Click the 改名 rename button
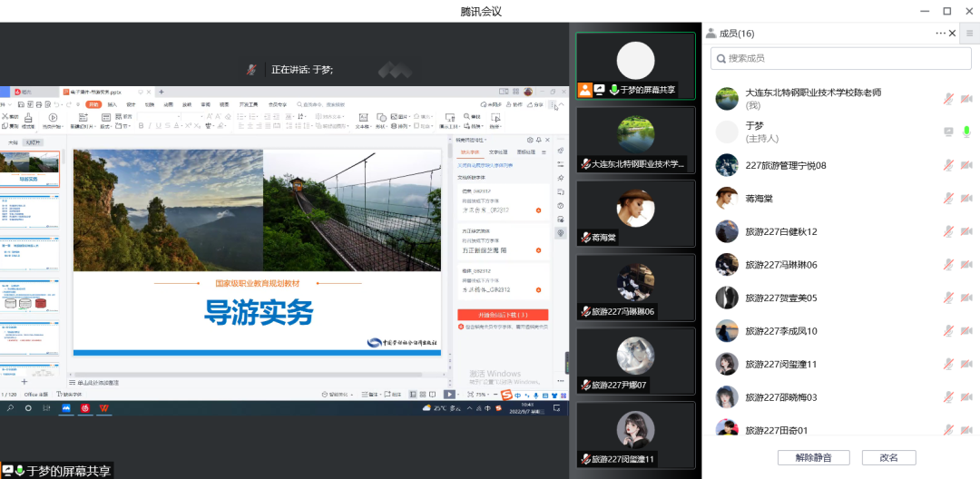Viewport: 980px width, 479px height. pyautogui.click(x=888, y=457)
